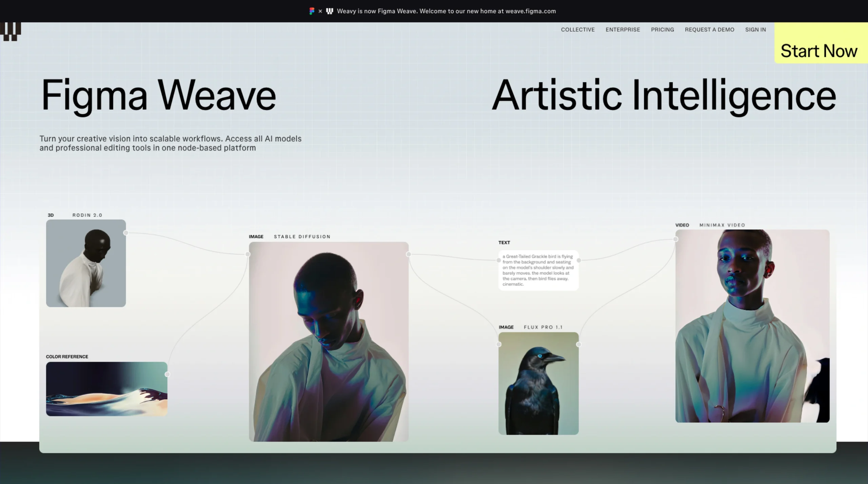Click the Great-Tailed Grackle prompt text box
The height and width of the screenshot is (484, 868).
pyautogui.click(x=538, y=270)
